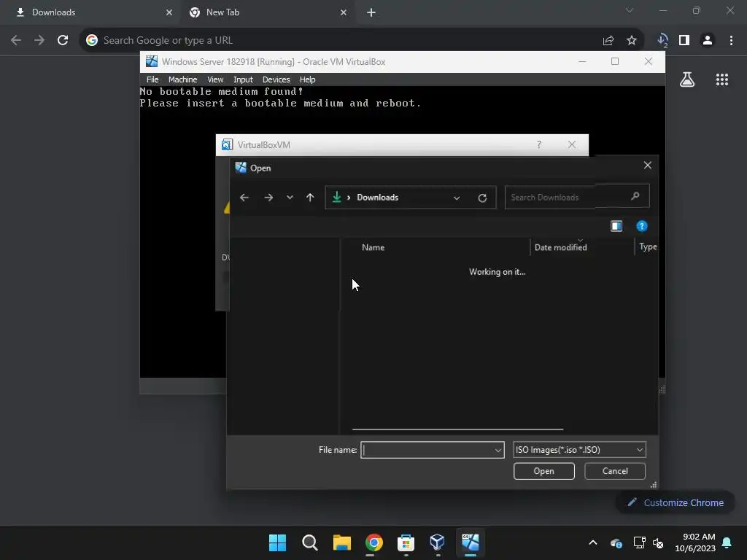Viewport: 747px width, 560px height.
Task: Go up one folder level in Open dialog
Action: point(310,198)
